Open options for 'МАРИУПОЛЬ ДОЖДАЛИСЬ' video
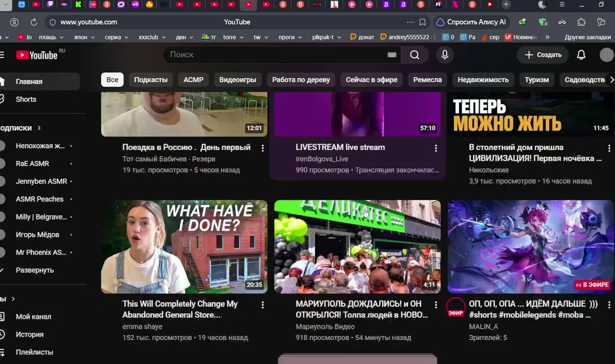Screen dimensions: 615x364 tap(436, 305)
